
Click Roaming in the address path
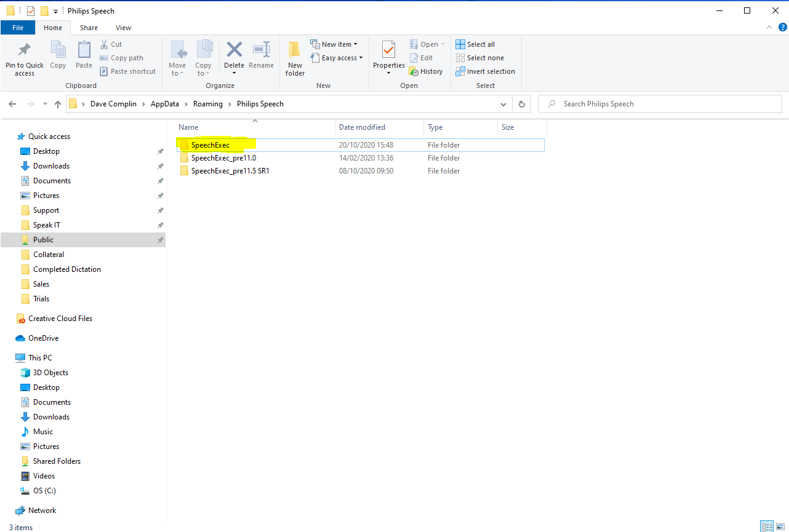(x=208, y=104)
